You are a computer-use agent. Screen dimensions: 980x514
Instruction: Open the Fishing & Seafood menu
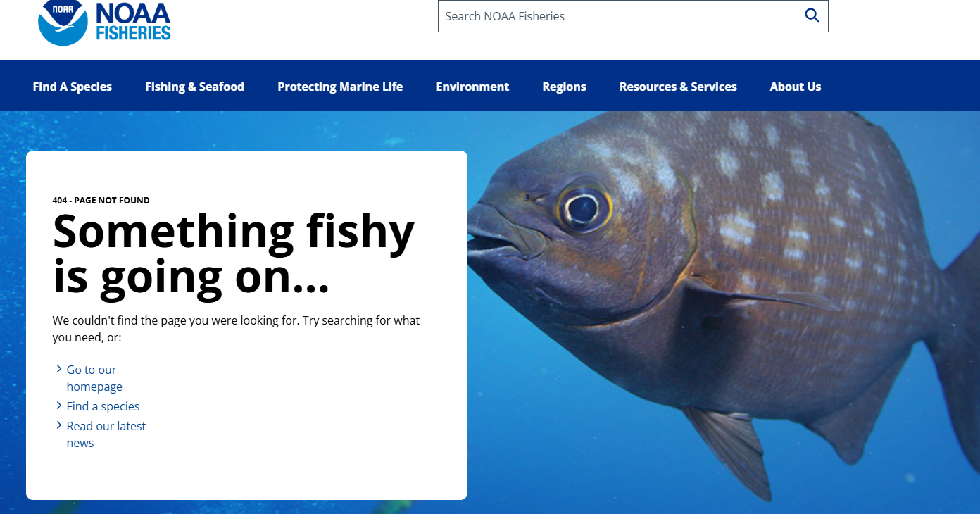pos(194,87)
